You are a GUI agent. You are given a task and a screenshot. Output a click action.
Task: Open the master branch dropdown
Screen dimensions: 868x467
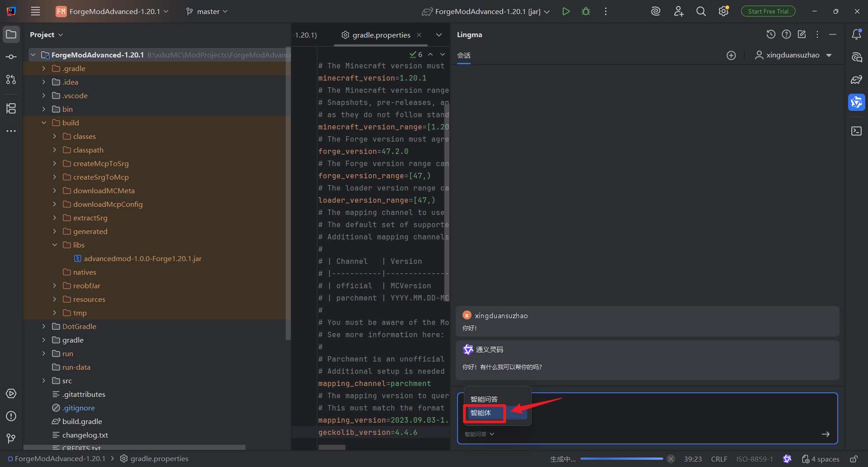207,11
